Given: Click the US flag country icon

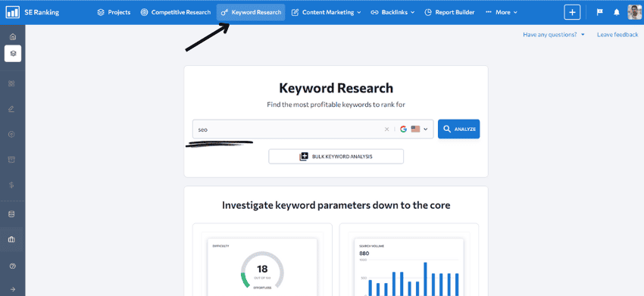Looking at the screenshot, I should tap(415, 129).
